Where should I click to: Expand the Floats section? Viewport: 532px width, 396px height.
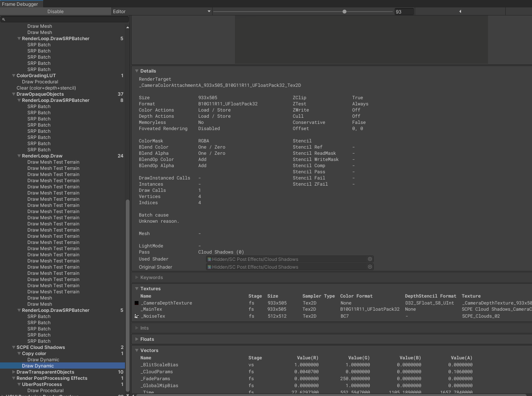(x=137, y=339)
